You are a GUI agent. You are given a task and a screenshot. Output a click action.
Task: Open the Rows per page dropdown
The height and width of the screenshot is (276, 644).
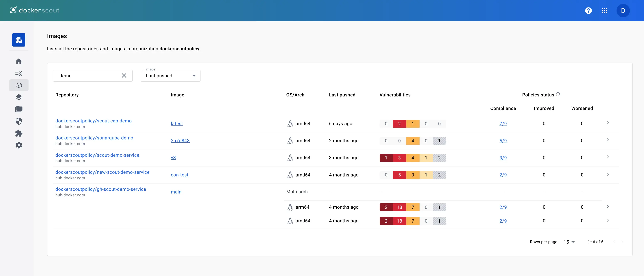tap(568, 242)
